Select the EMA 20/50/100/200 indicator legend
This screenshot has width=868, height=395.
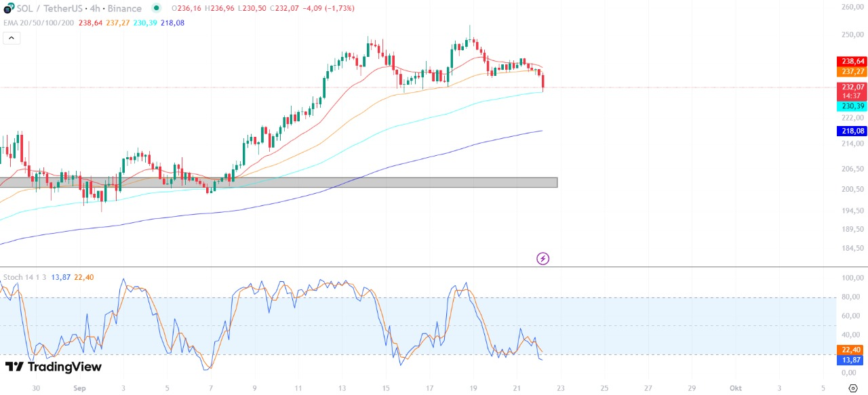(39, 23)
